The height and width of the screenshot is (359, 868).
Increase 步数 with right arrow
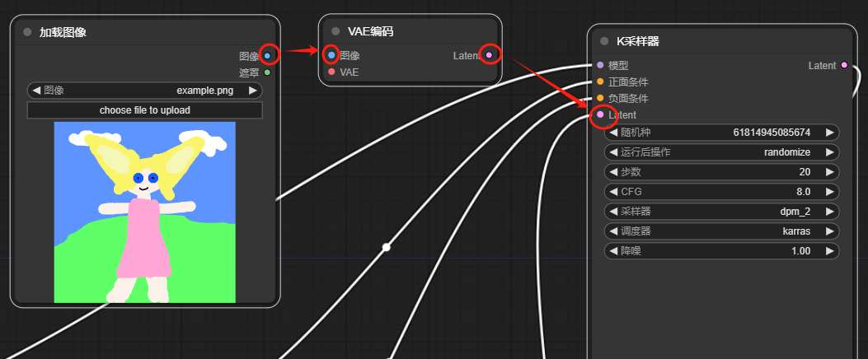tap(830, 172)
